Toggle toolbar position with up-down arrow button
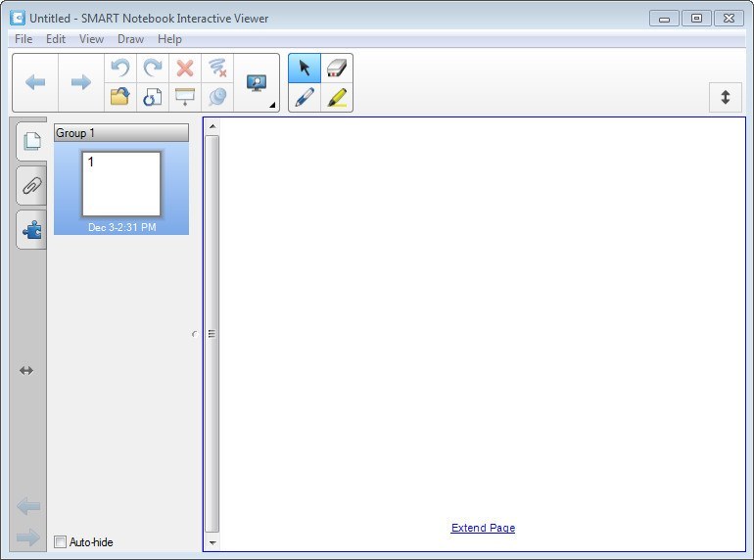This screenshot has width=754, height=560. pyautogui.click(x=726, y=97)
